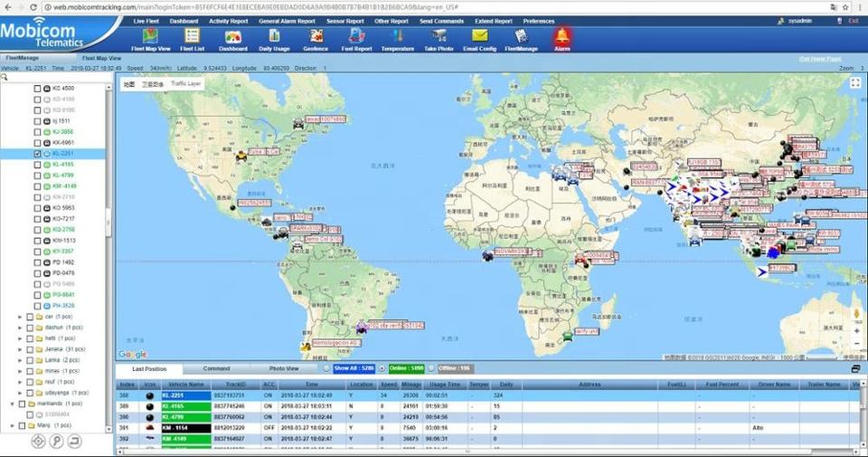Click the Exit link
The width and height of the screenshot is (868, 457).
coord(852,20)
